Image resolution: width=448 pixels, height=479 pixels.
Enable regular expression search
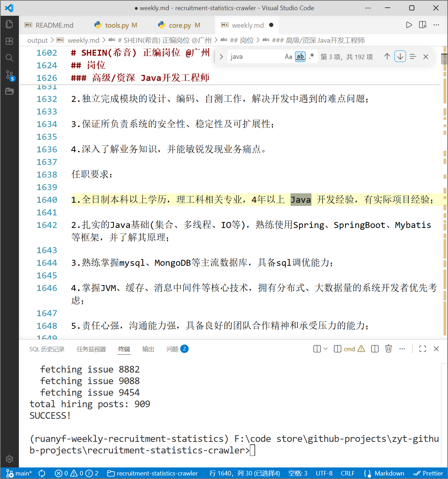(311, 56)
